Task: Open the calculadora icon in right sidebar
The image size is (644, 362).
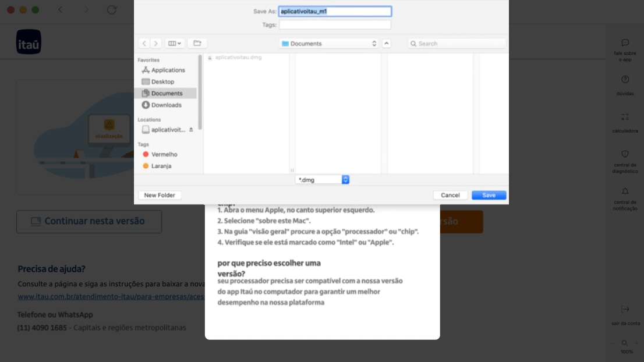Action: [x=625, y=118]
